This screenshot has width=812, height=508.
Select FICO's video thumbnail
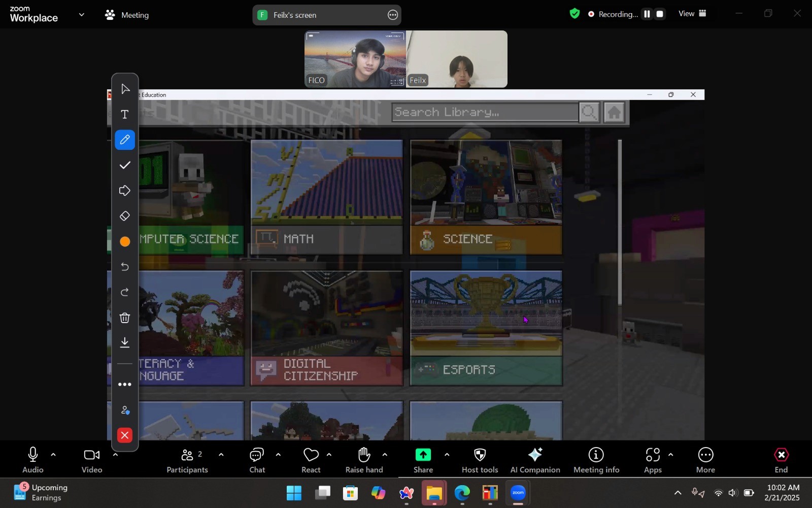click(355, 59)
